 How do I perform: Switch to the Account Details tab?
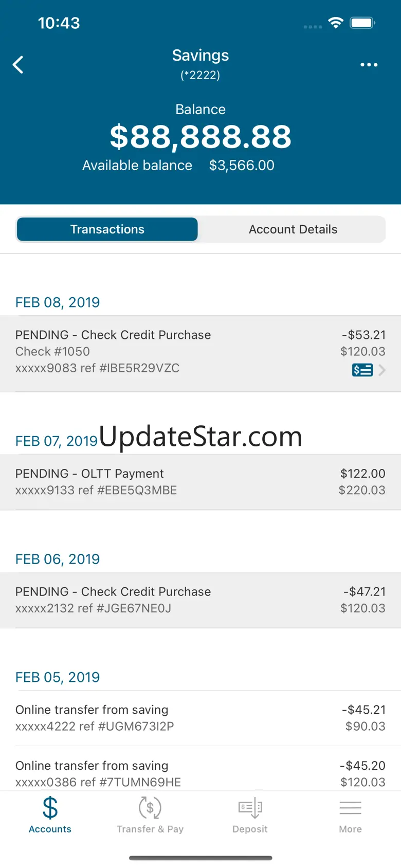click(x=293, y=229)
